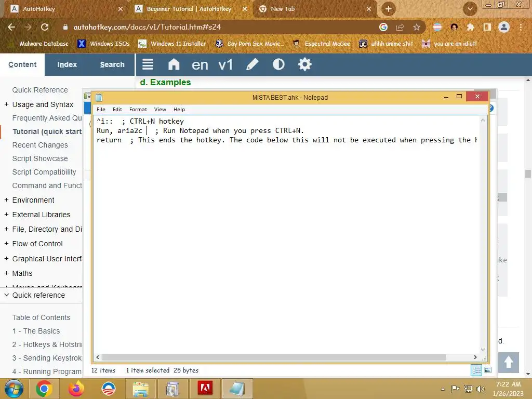This screenshot has height=399, width=532.
Task: Select Tutorial (quick start) in sidebar
Action: pos(47,131)
